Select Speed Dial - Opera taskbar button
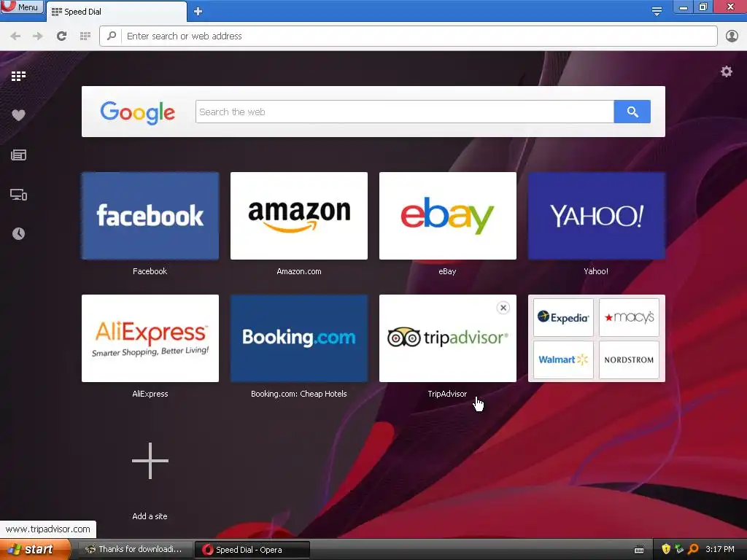The image size is (747, 560). [252, 550]
